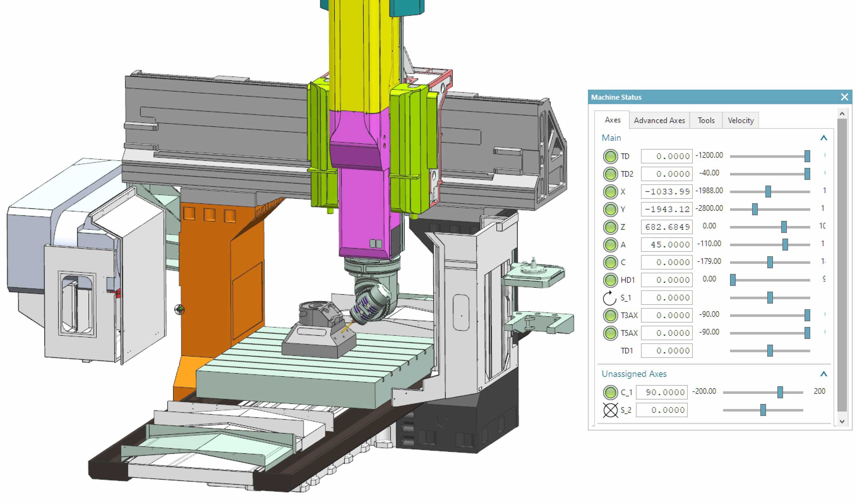Click the green indicator next to X axis

tap(610, 192)
